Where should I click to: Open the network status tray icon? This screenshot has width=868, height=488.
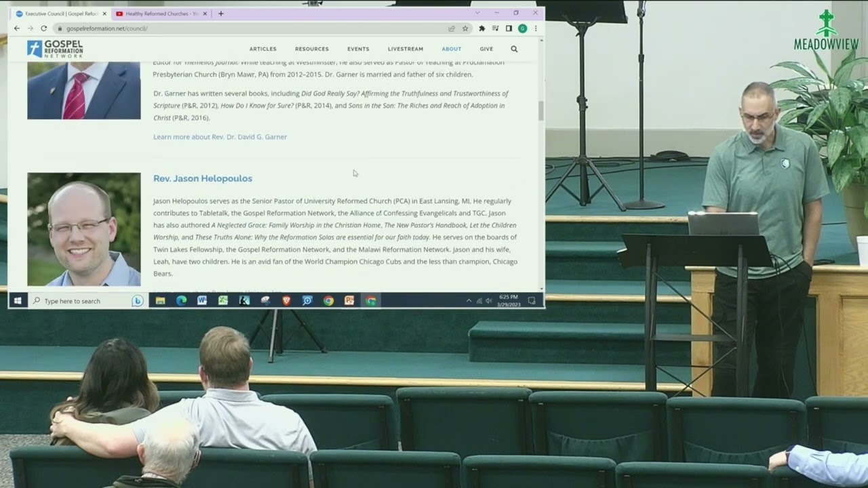coord(479,301)
